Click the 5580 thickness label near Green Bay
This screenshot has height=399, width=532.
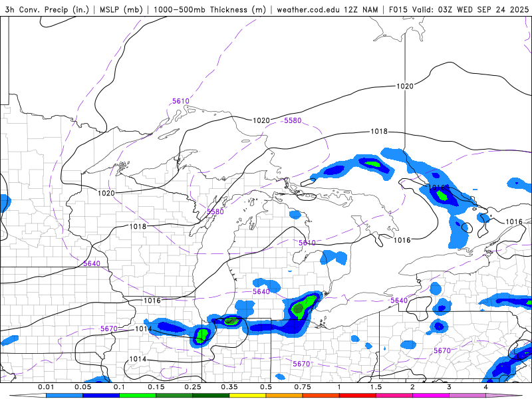(x=215, y=211)
